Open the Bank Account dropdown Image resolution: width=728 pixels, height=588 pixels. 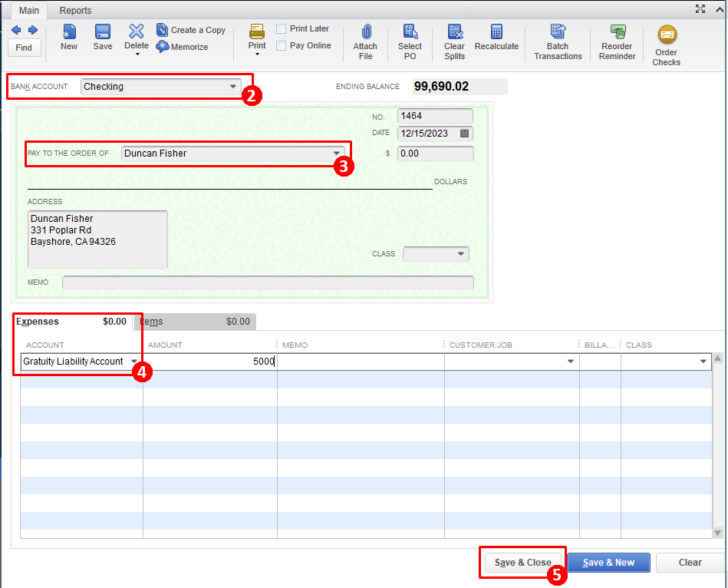pyautogui.click(x=233, y=87)
